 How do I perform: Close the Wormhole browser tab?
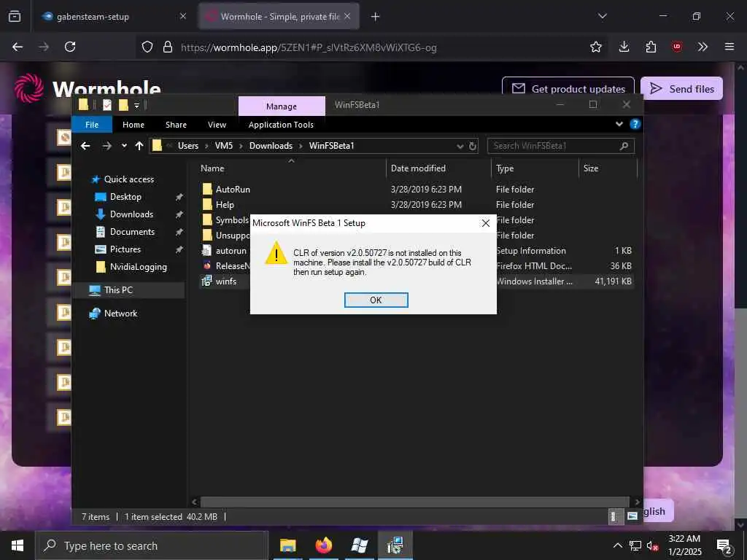[x=347, y=16]
